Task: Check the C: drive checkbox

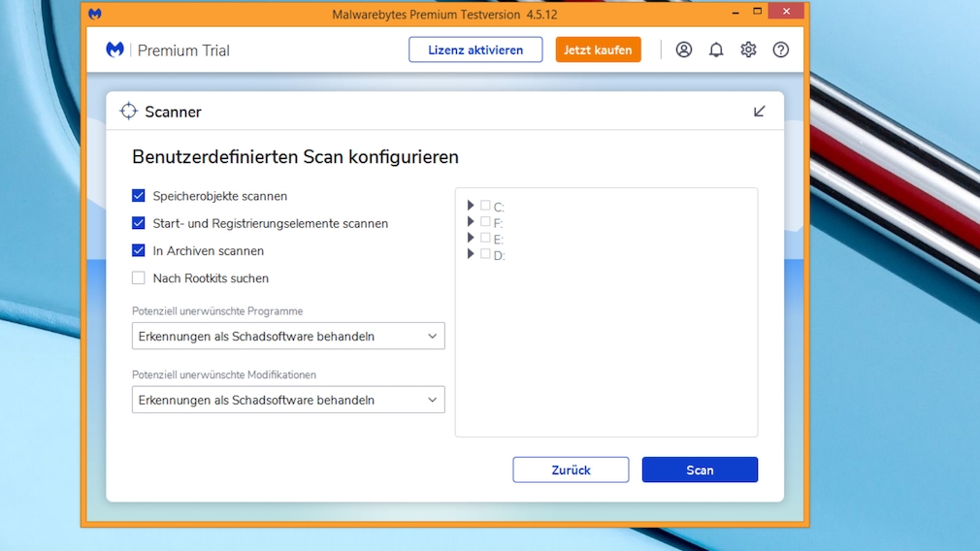Action: (x=485, y=206)
